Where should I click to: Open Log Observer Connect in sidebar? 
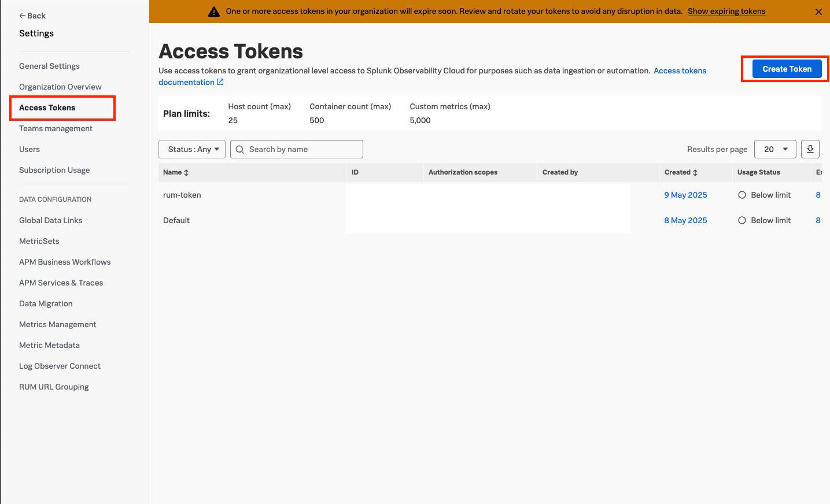click(60, 366)
